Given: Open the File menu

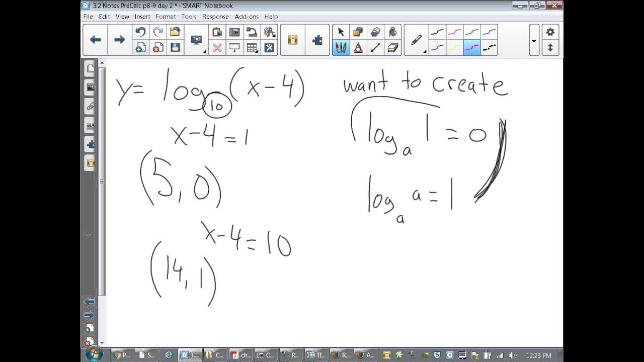Looking at the screenshot, I should pyautogui.click(x=88, y=17).
